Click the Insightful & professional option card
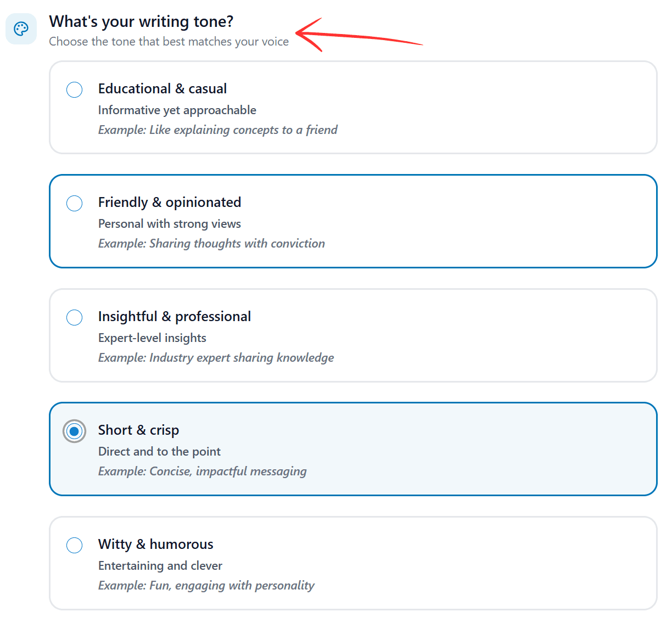The width and height of the screenshot is (672, 623). (353, 335)
